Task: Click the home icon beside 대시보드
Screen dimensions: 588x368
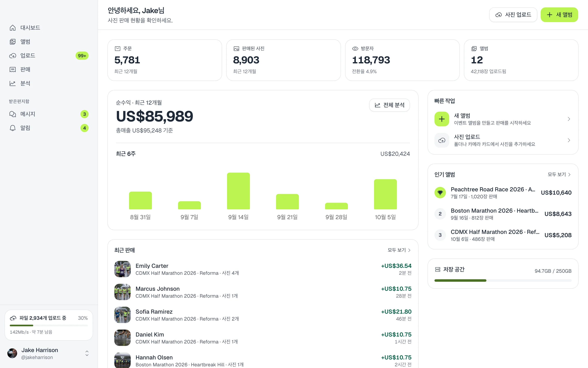Action: [13, 28]
